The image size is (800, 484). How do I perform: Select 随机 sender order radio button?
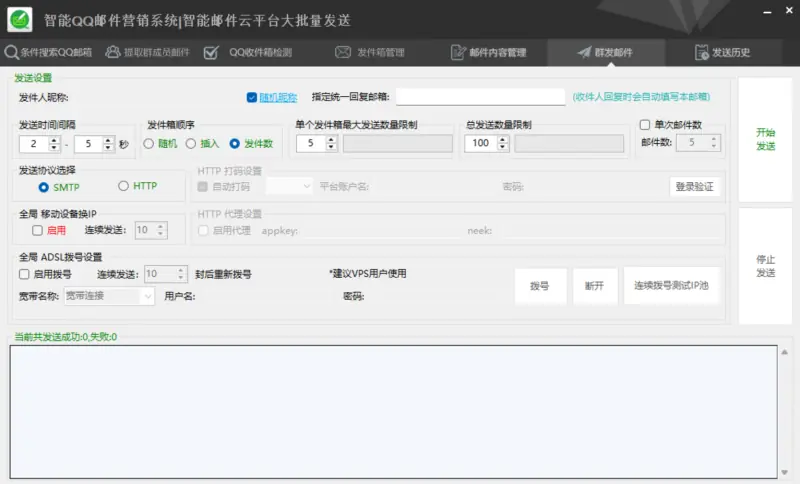(148, 144)
